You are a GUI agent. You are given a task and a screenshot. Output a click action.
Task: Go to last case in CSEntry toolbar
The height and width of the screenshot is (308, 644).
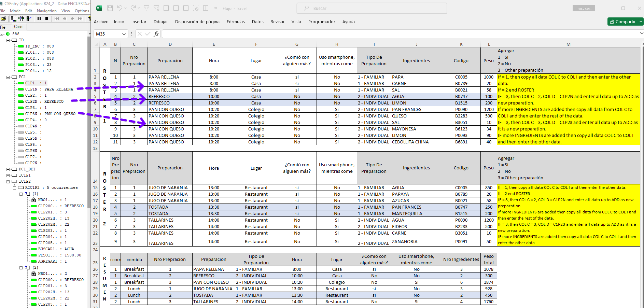tap(80, 18)
